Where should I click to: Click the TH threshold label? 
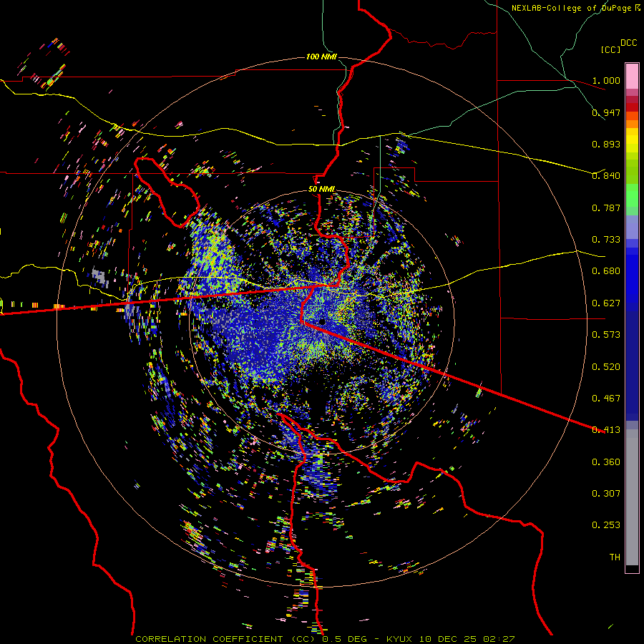[615, 557]
